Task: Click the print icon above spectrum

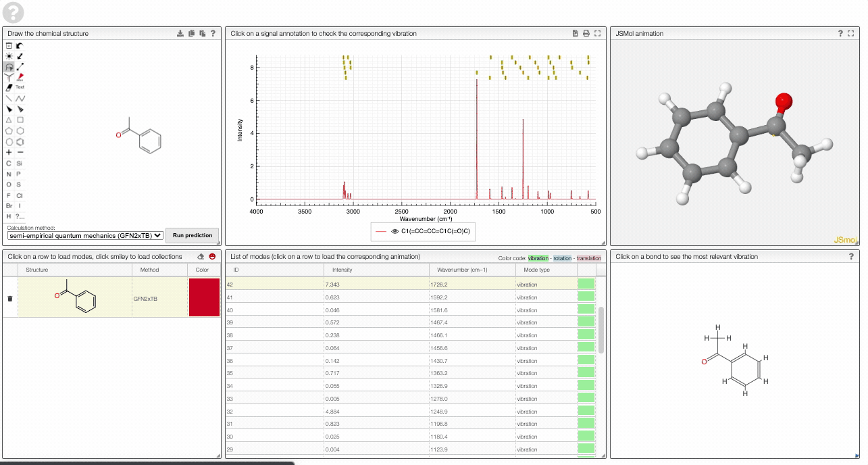Action: (586, 33)
